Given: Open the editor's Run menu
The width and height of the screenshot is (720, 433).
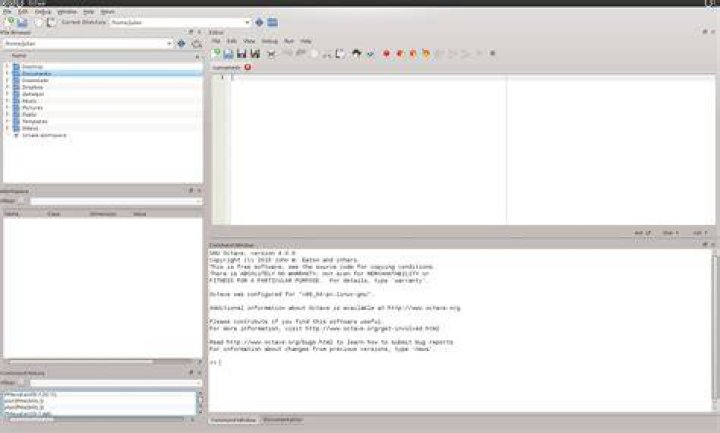Looking at the screenshot, I should [288, 41].
